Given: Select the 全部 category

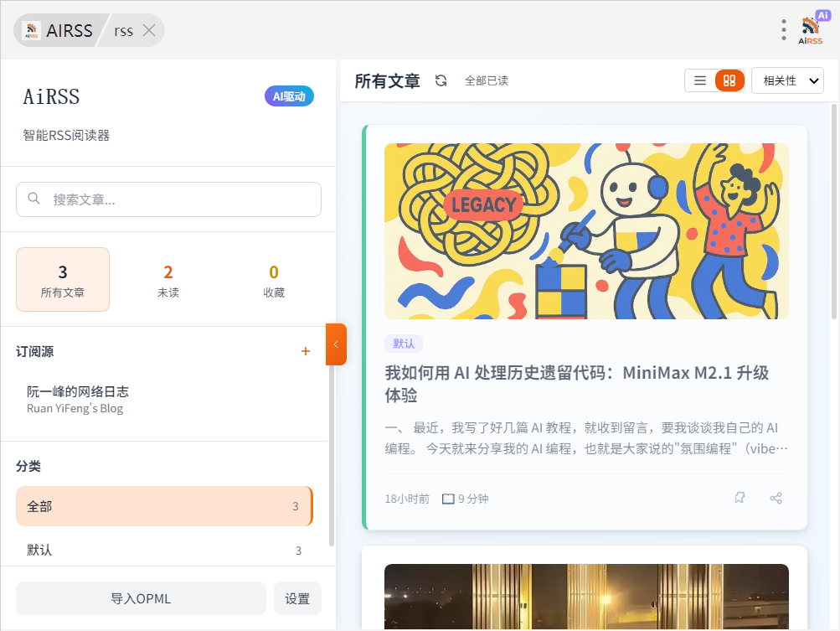Looking at the screenshot, I should coord(164,506).
